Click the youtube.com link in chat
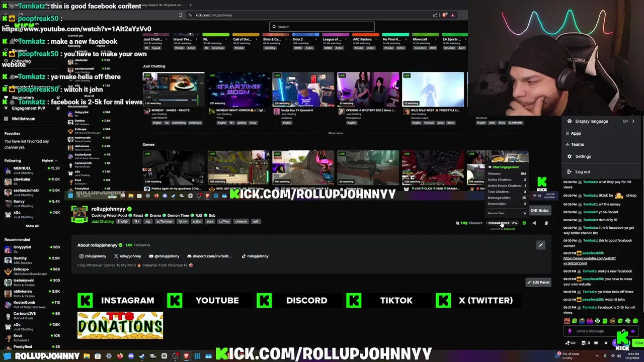 point(589,260)
